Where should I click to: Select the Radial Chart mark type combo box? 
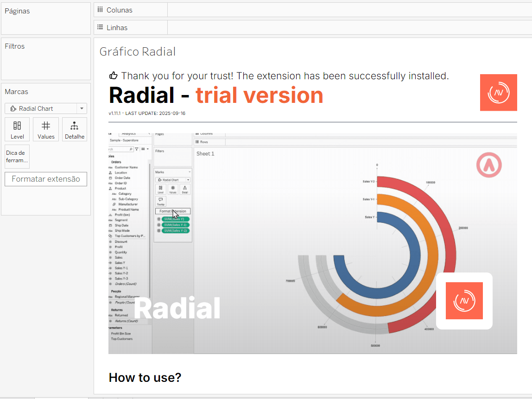(x=41, y=108)
